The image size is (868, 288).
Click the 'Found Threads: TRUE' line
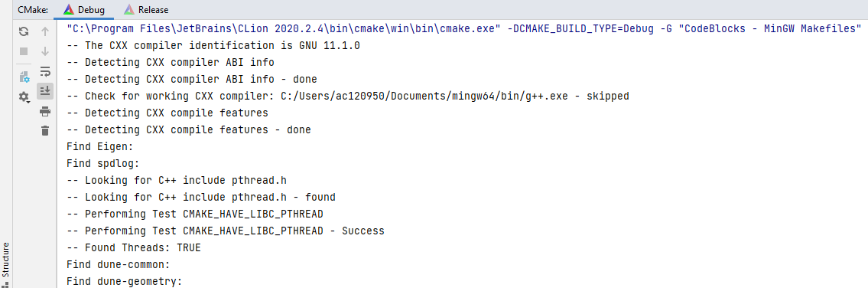[x=133, y=247]
